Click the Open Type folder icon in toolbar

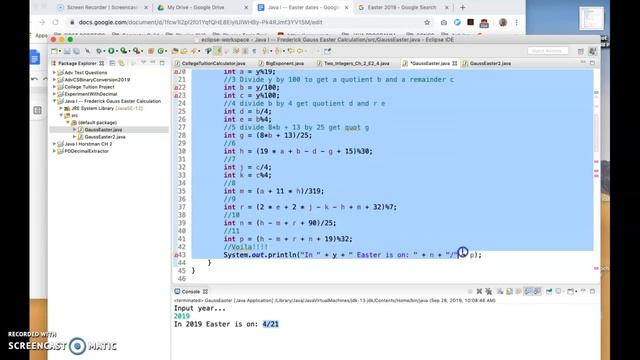(x=175, y=51)
